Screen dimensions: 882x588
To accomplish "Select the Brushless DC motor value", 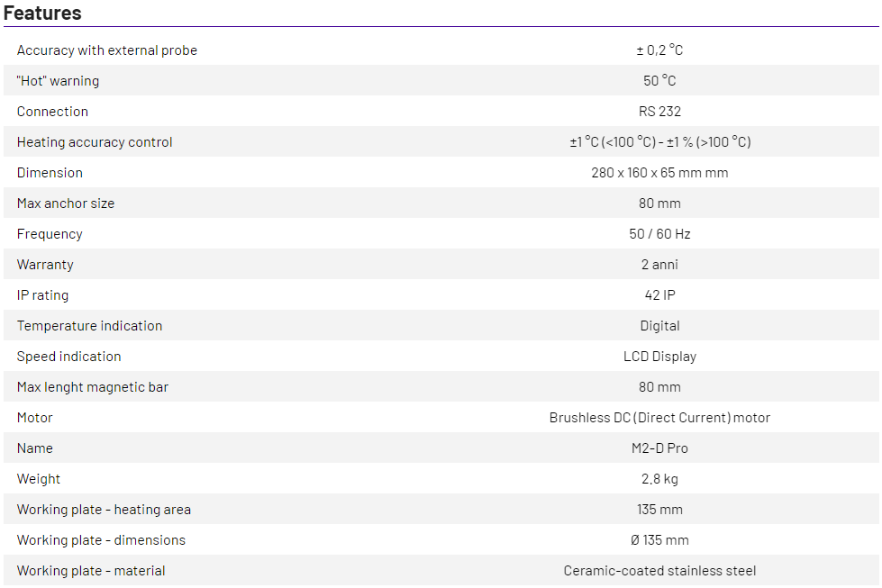I will [x=659, y=418].
